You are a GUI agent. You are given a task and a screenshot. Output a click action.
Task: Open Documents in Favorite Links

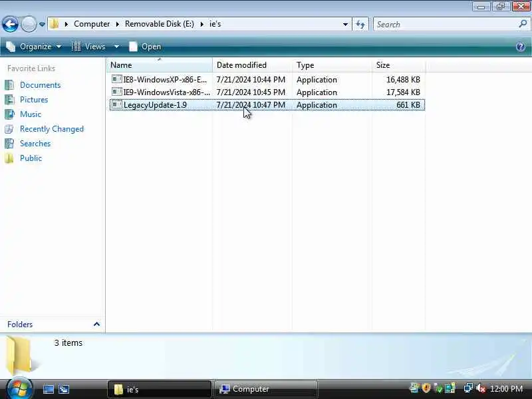[x=41, y=85]
